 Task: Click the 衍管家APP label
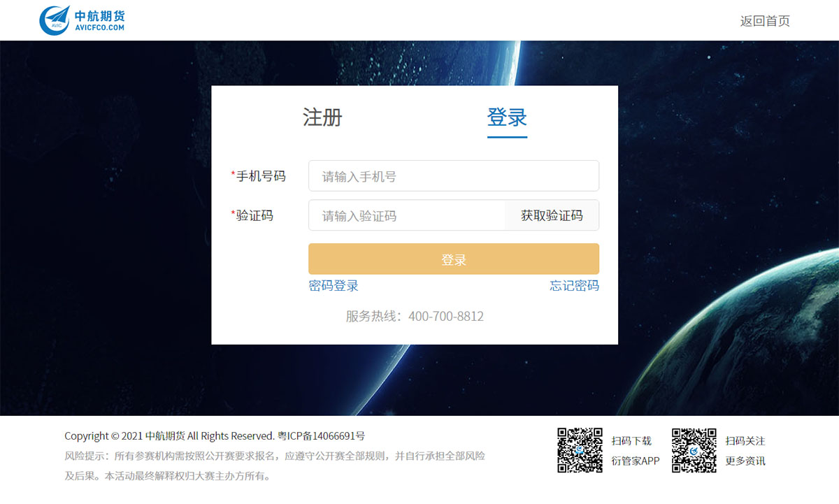tap(636, 461)
